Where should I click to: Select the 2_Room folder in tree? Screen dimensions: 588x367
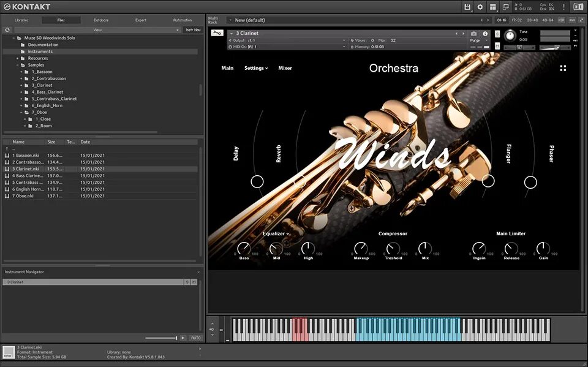pos(43,126)
